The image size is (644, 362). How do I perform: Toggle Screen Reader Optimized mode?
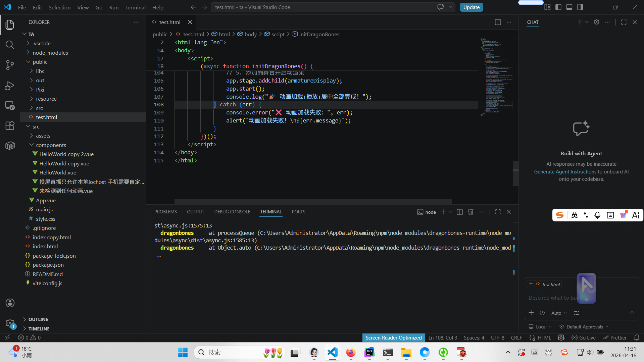coord(393,338)
